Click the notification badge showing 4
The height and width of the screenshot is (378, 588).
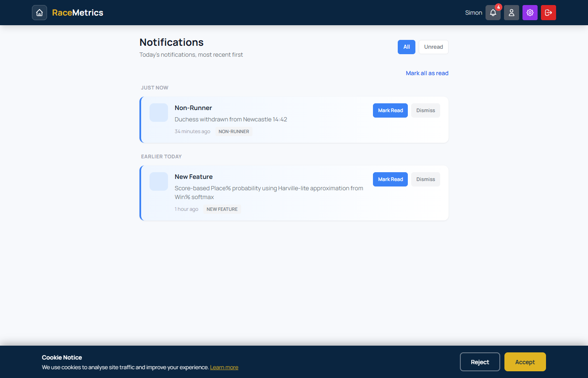tap(498, 7)
